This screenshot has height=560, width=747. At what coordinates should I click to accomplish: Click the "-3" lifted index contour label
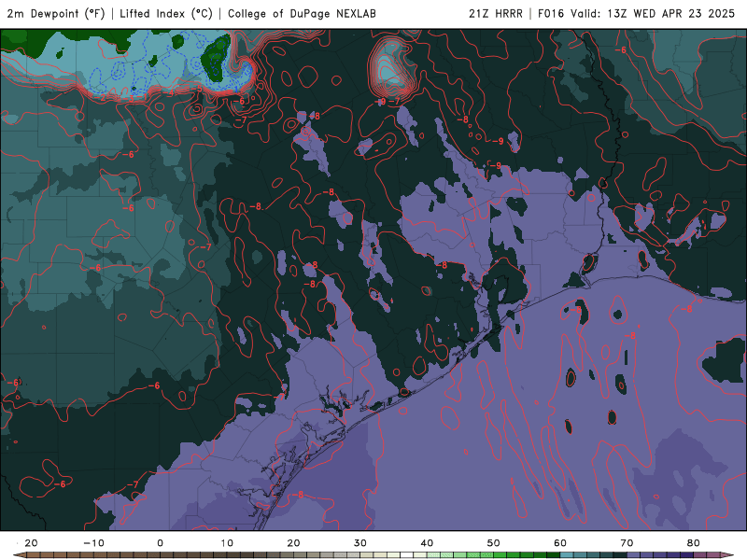[x=128, y=99]
